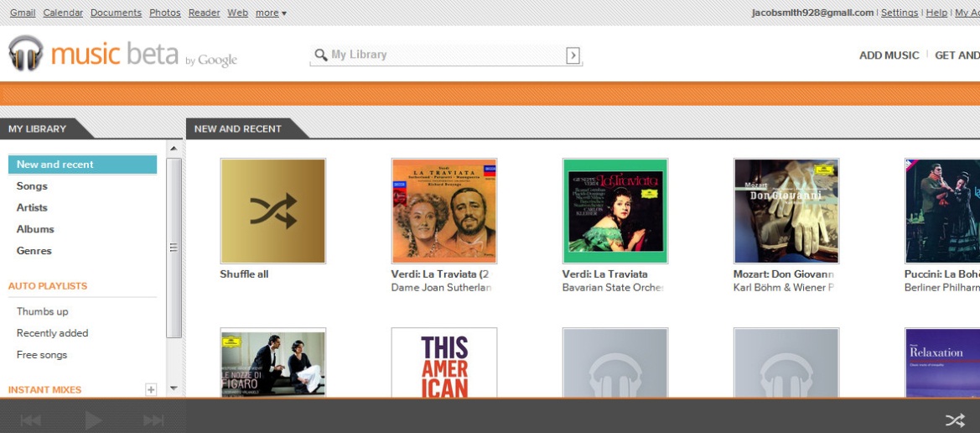
Task: Open Le Nozze di Figaro album cover
Action: (x=272, y=363)
